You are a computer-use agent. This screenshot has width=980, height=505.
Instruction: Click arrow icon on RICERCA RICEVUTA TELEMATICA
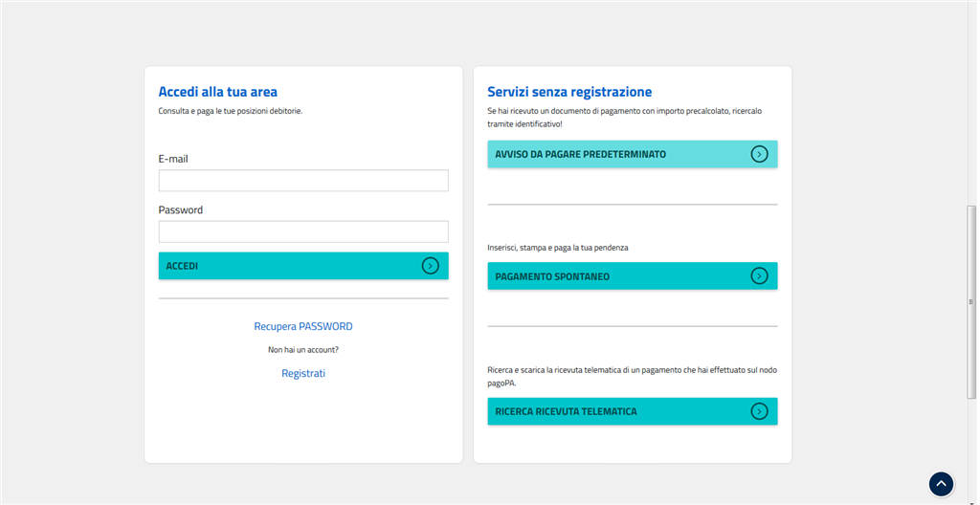(759, 411)
